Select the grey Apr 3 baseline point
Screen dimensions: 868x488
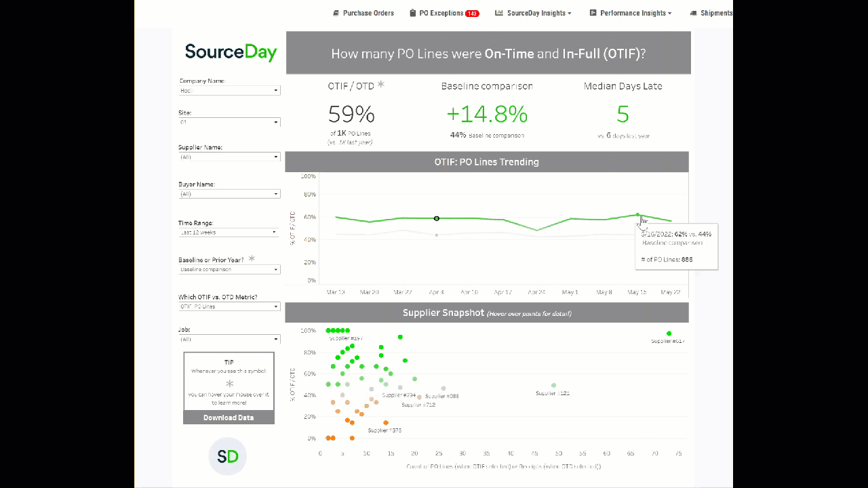click(437, 235)
